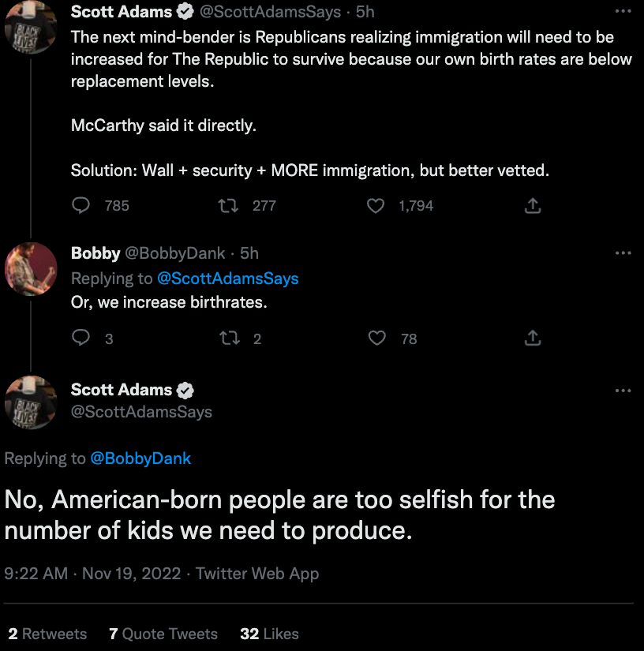Image resolution: width=644 pixels, height=651 pixels.
Task: Retweet Bobby's birthrates reply
Action: point(228,339)
